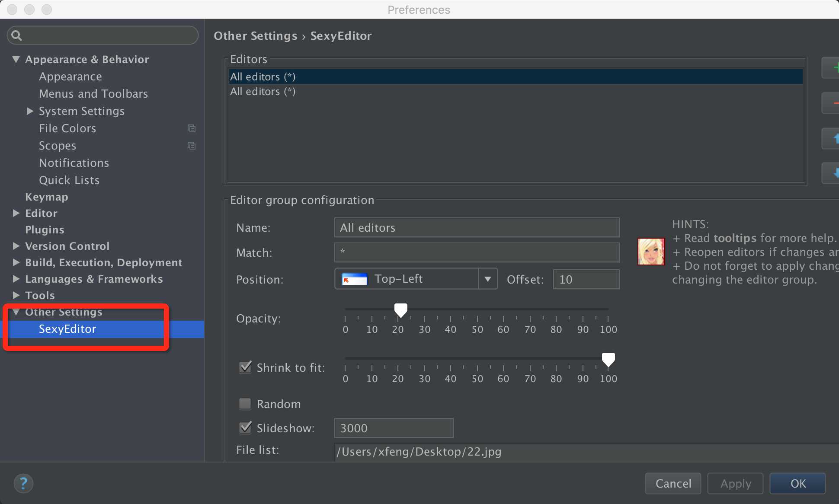Click the Scopes copy icon
The image size is (839, 504).
[x=192, y=146]
